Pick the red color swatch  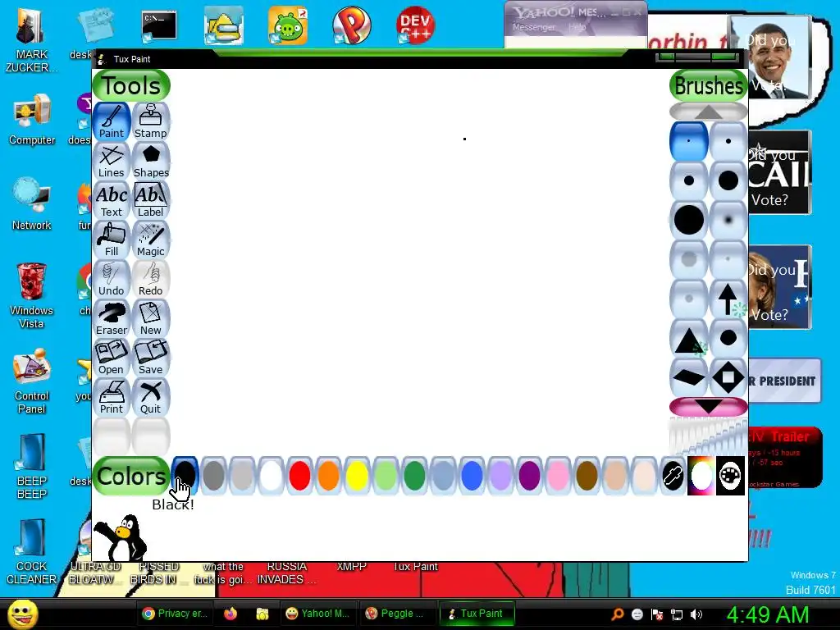pos(299,475)
